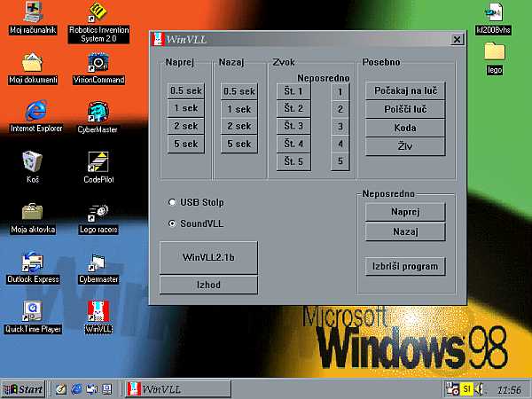
Task: Click Naprej 5 sek button
Action: point(186,145)
